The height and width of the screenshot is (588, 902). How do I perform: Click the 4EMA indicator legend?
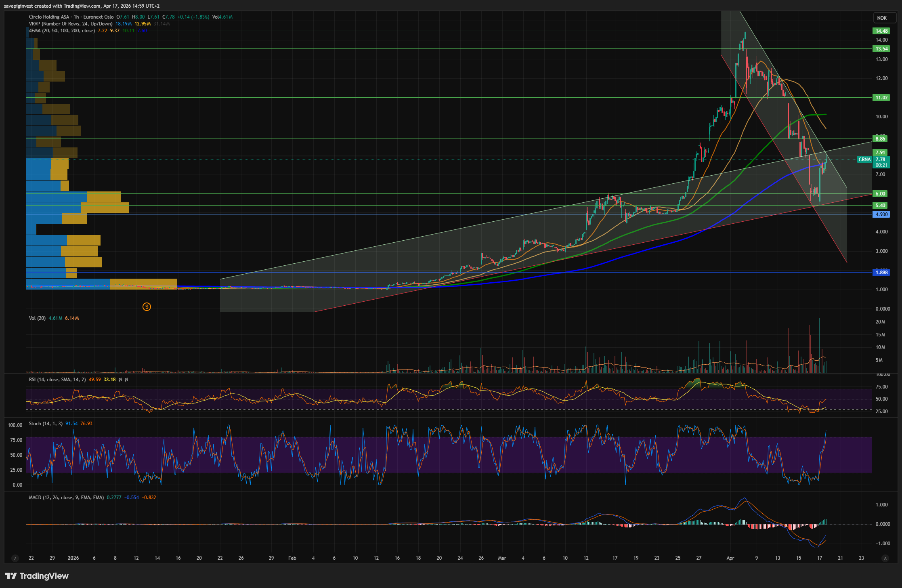click(61, 31)
